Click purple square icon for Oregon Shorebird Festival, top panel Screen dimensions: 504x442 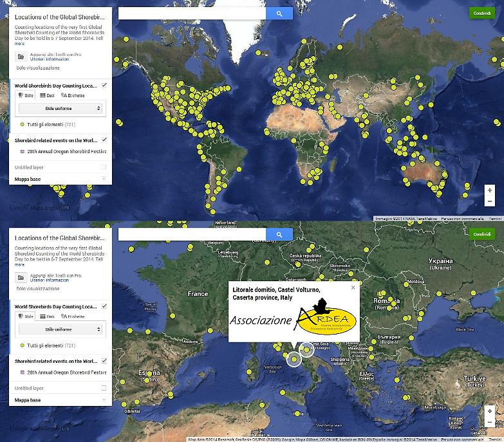[22, 151]
